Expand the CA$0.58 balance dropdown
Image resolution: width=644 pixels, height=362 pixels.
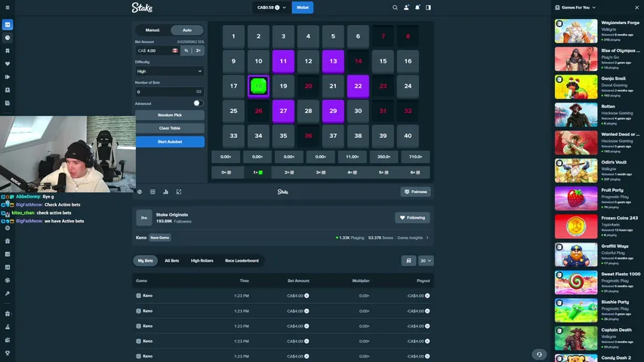tap(272, 8)
